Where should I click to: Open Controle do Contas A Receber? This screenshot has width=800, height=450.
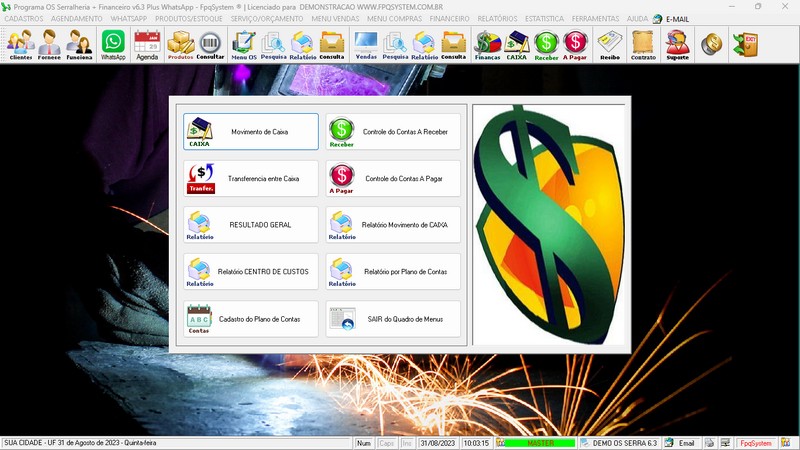click(394, 132)
